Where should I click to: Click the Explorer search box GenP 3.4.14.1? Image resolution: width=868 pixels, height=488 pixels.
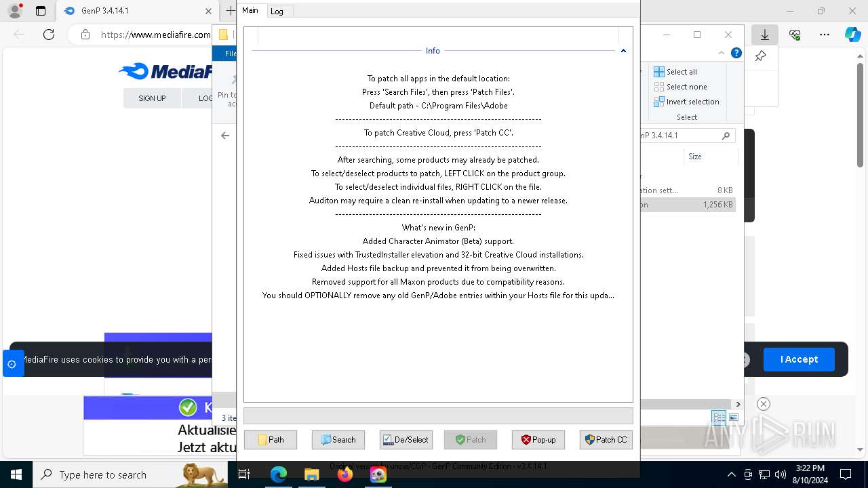[686, 136]
